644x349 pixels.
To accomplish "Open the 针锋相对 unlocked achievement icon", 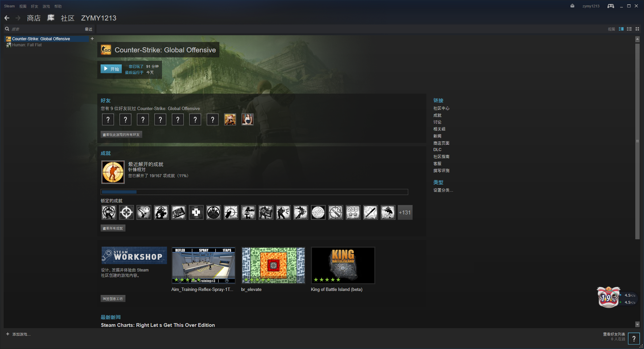I will pyautogui.click(x=113, y=172).
